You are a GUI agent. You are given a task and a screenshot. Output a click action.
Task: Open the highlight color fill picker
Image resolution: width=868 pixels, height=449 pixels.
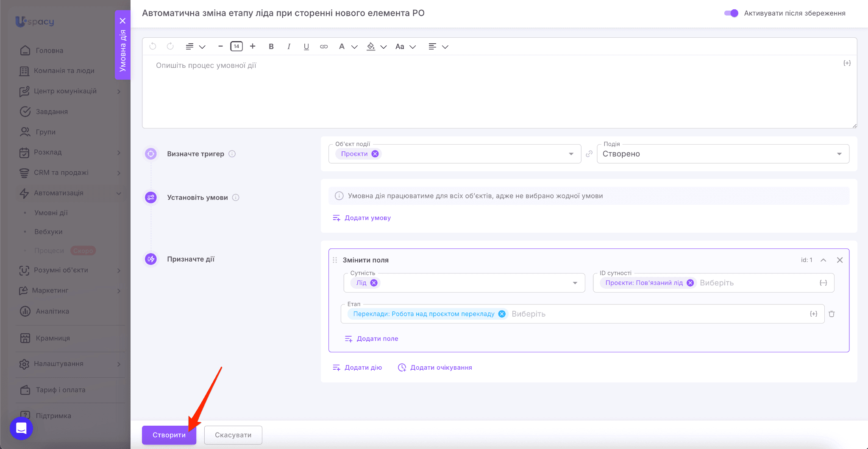371,47
